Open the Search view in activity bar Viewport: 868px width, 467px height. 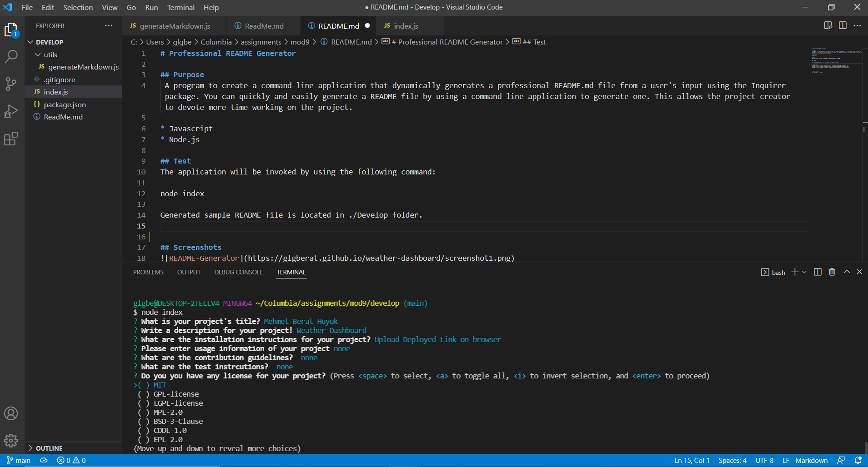click(x=11, y=57)
